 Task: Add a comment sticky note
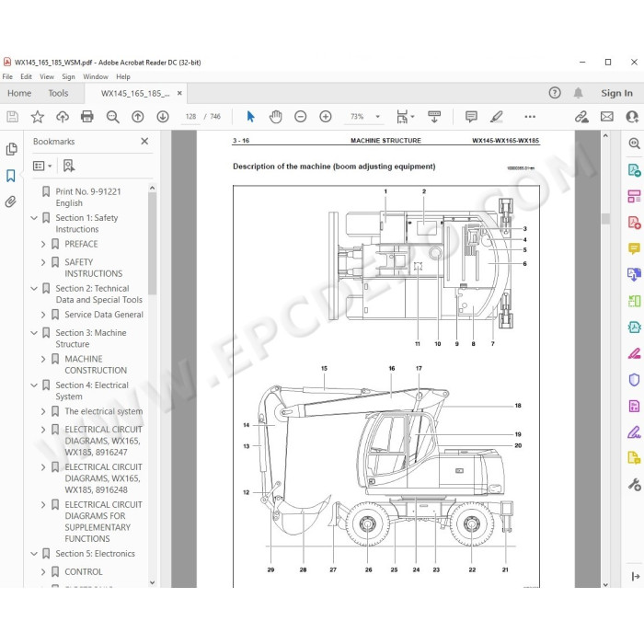coord(471,117)
